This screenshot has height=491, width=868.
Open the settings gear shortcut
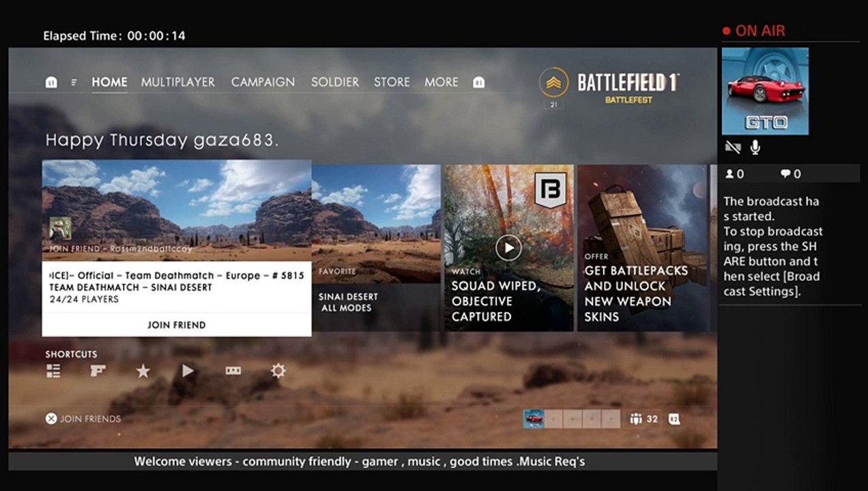coord(278,371)
